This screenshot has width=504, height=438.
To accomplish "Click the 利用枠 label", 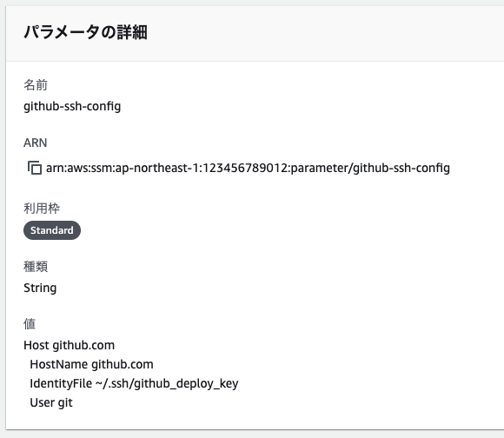I will coord(42,209).
